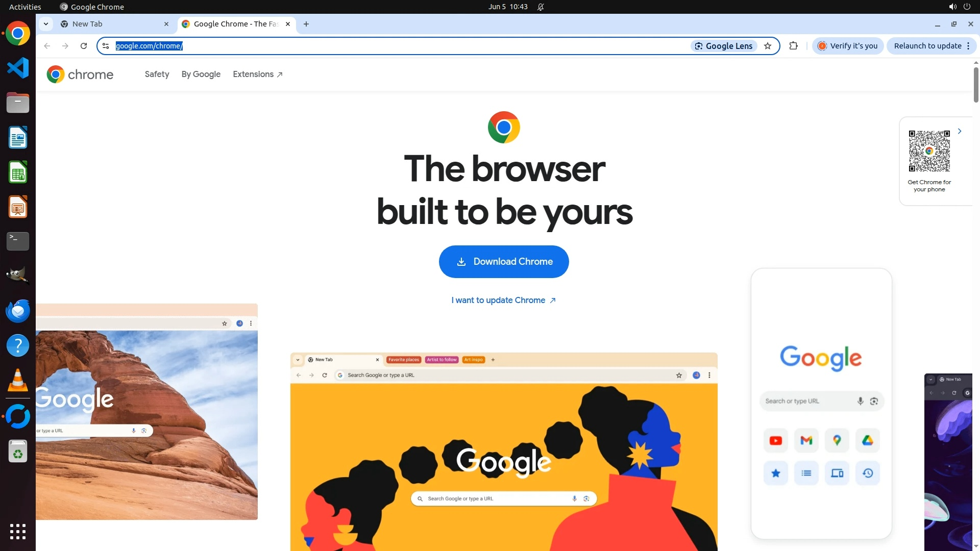Viewport: 980px width, 551px height.
Task: Open a new tab with the plus icon
Action: (x=306, y=24)
